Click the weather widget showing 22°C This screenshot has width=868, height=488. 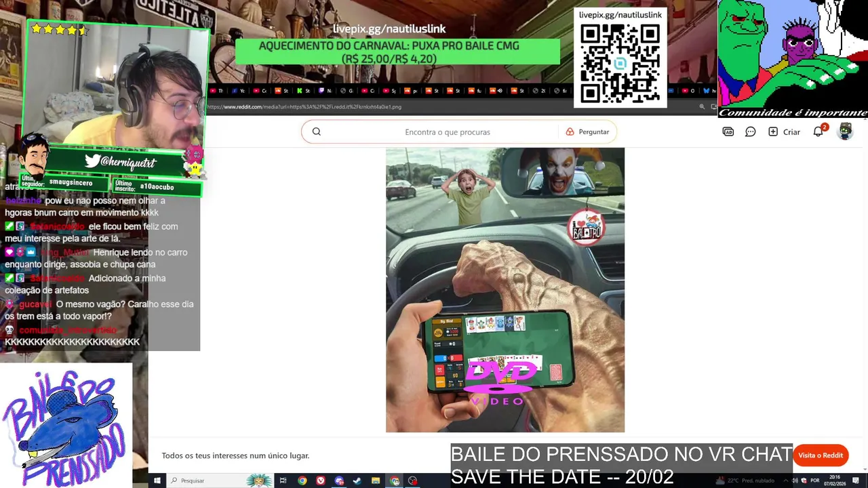click(x=746, y=481)
